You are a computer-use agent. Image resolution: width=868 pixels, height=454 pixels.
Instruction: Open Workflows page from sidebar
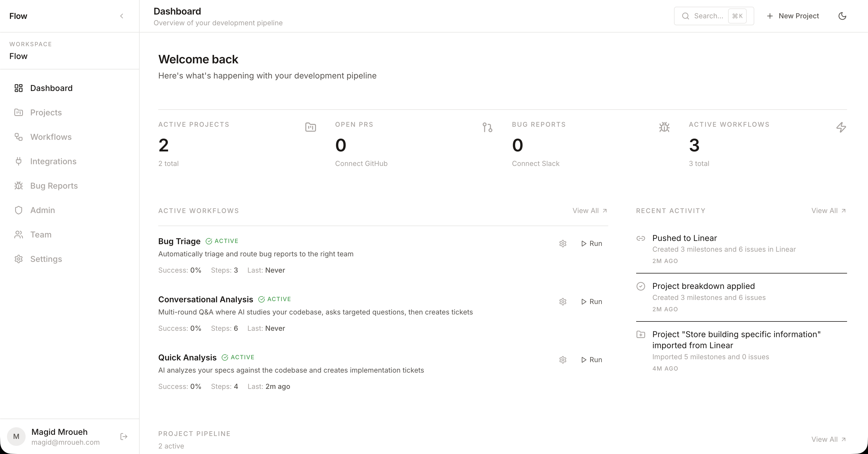70,137
